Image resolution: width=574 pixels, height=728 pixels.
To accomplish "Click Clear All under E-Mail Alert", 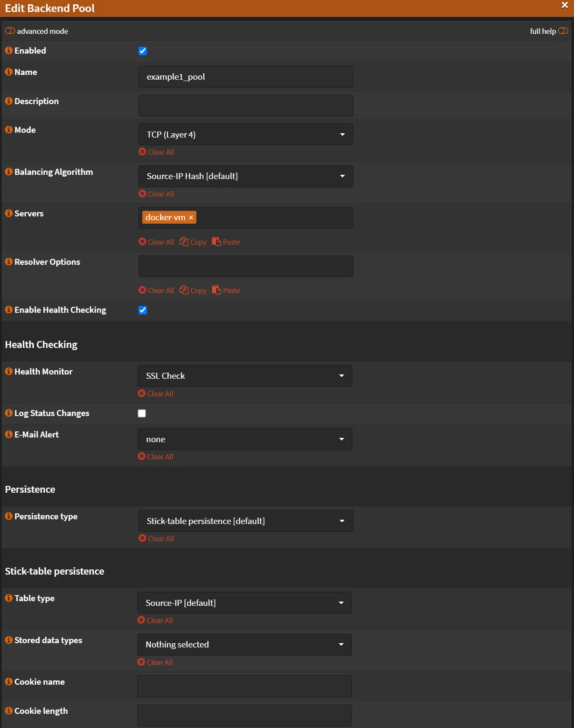I will point(156,457).
